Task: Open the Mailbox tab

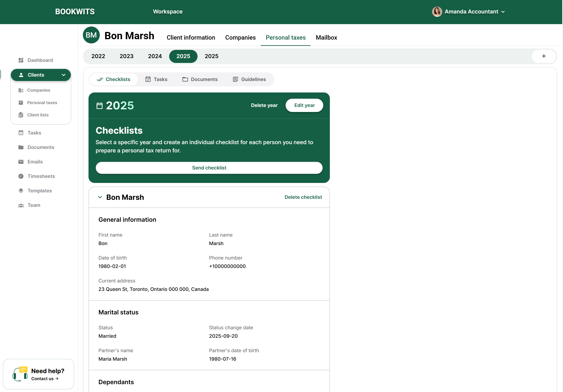Action: click(x=326, y=37)
